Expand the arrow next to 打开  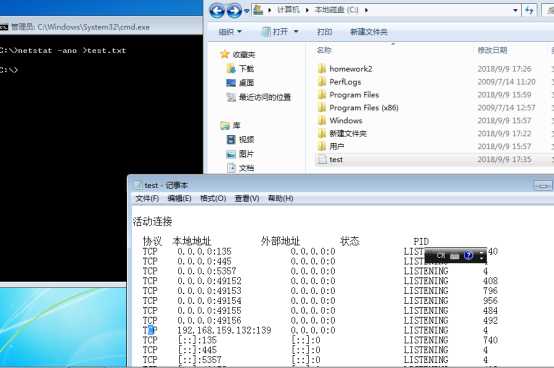coord(296,32)
